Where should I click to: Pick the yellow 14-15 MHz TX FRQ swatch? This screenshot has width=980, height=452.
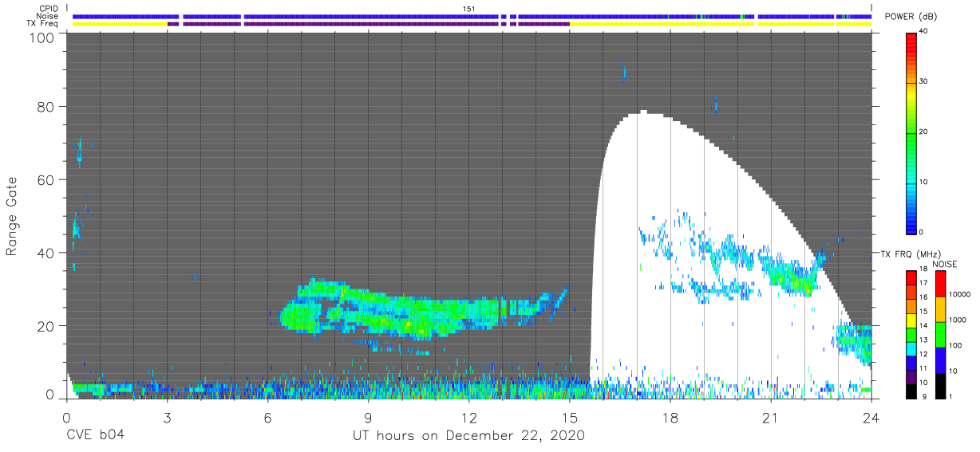click(x=911, y=320)
